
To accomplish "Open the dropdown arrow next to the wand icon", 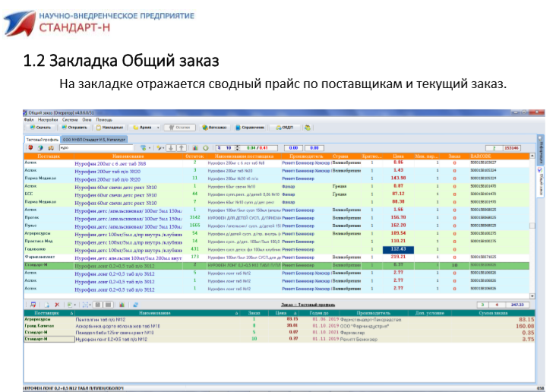I will coord(163,148).
